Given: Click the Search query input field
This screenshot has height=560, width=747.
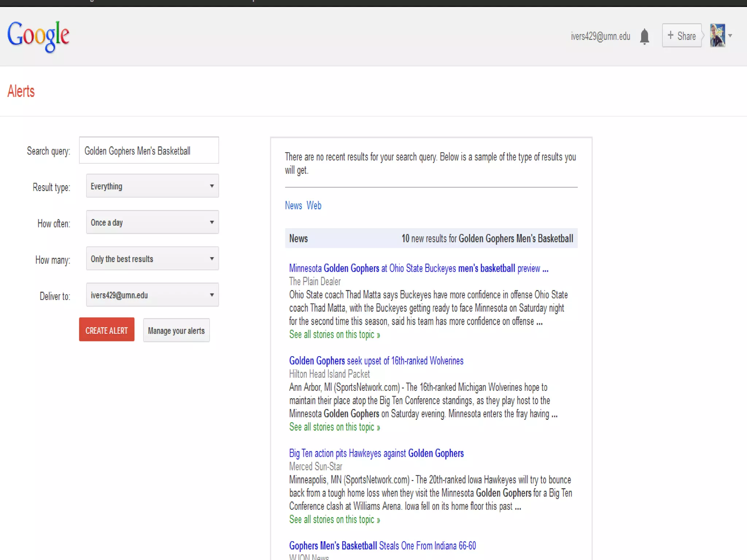Looking at the screenshot, I should [x=149, y=151].
